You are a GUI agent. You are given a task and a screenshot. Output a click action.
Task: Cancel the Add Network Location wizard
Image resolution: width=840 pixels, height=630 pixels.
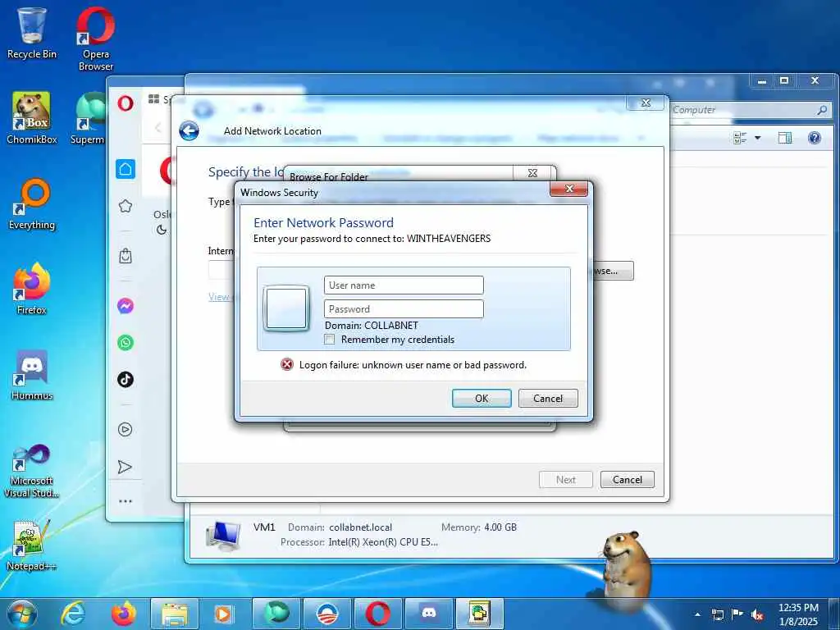628,479
